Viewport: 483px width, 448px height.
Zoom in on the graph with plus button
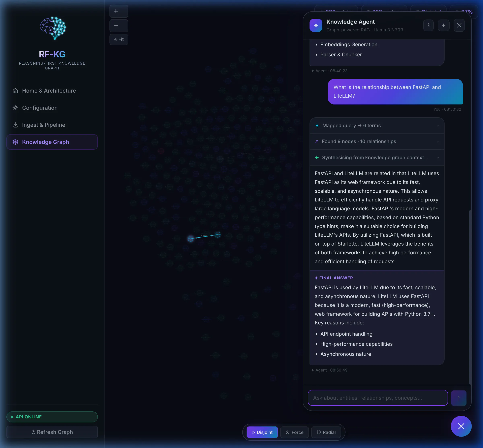119,11
